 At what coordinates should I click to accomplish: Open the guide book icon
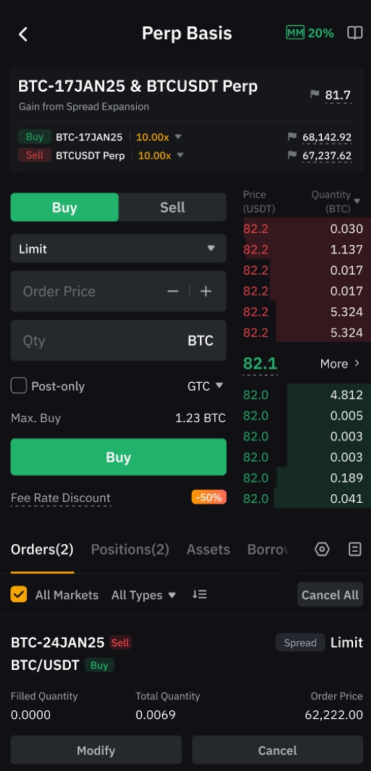[355, 33]
